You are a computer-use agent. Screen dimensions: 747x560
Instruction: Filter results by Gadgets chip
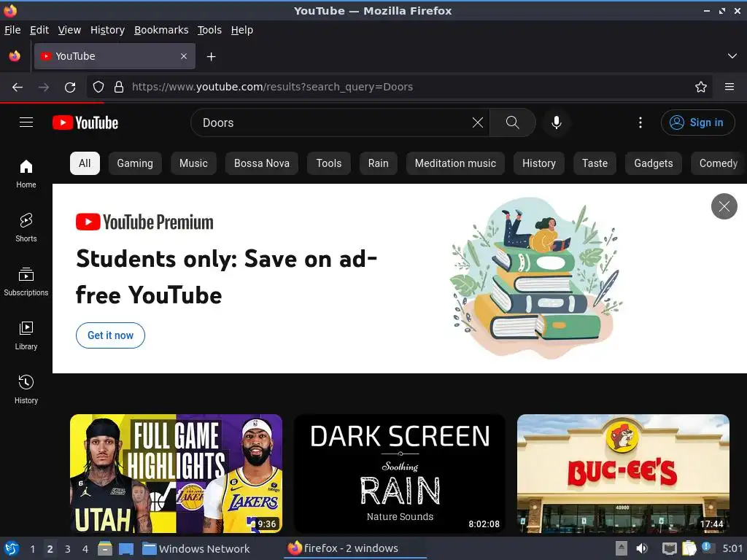(x=653, y=163)
